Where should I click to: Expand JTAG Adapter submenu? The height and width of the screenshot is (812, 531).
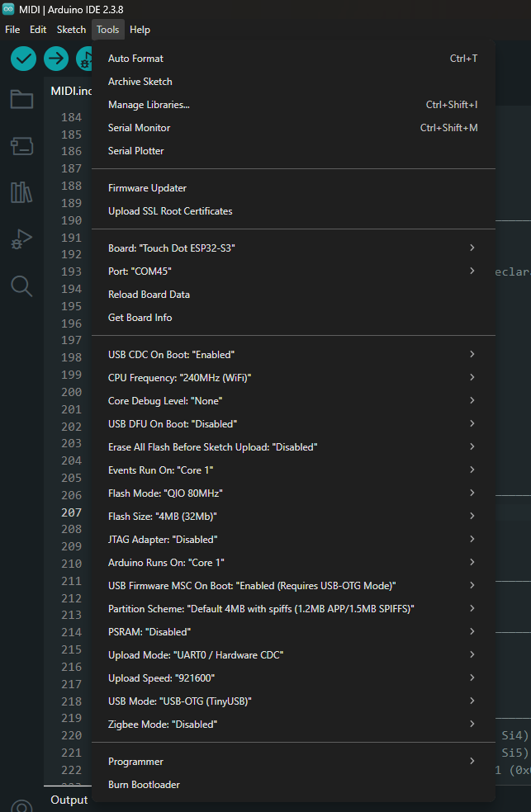293,540
